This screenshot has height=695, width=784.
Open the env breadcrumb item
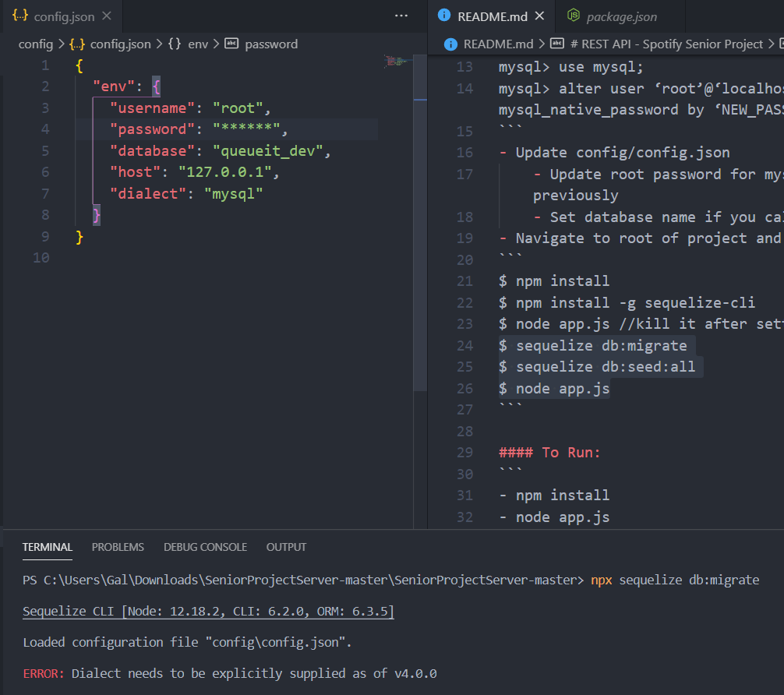click(198, 44)
